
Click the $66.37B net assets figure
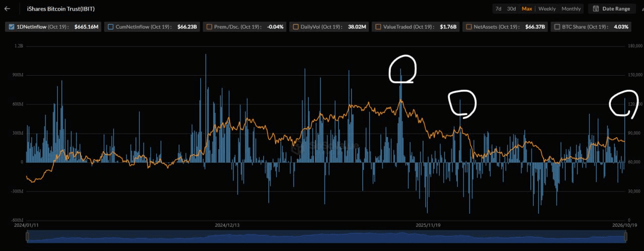535,27
